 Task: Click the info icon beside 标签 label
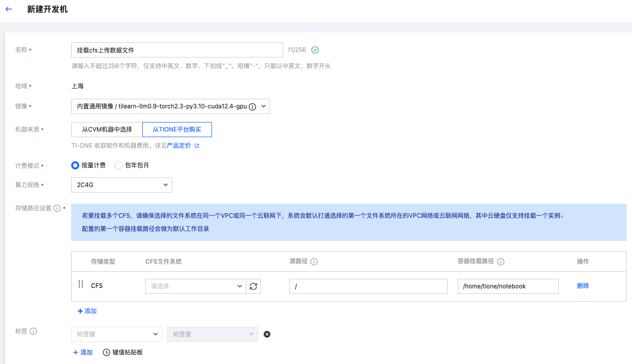33,331
